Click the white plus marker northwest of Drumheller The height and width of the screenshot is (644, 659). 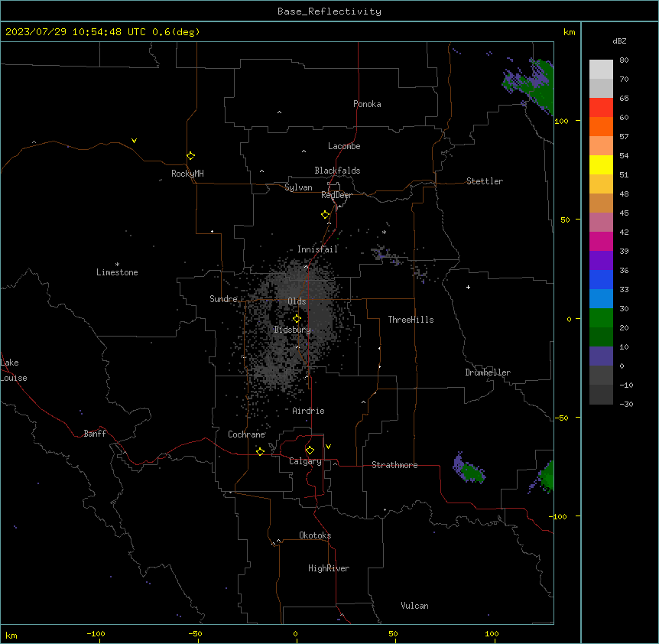coord(468,287)
